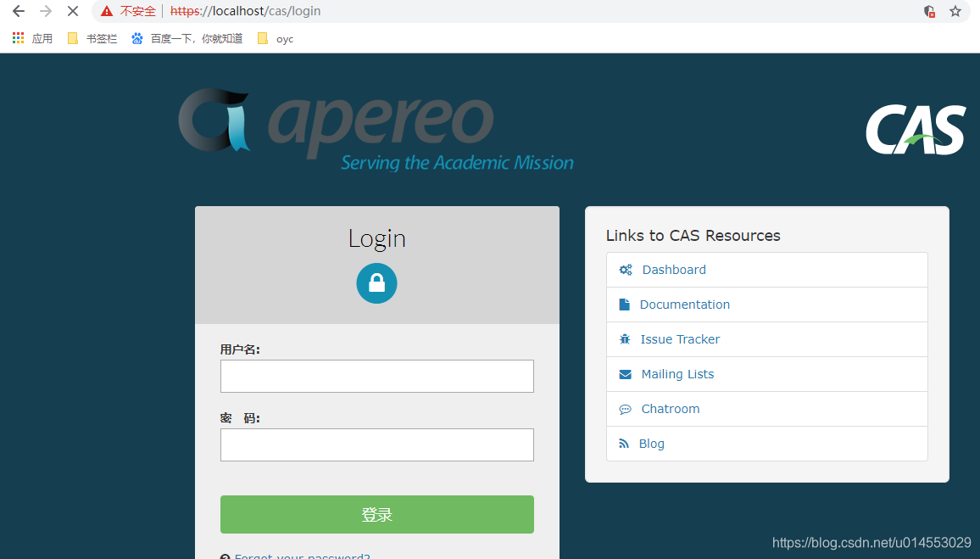Stop loading the page with X icon
This screenshot has height=559, width=980.
point(73,11)
